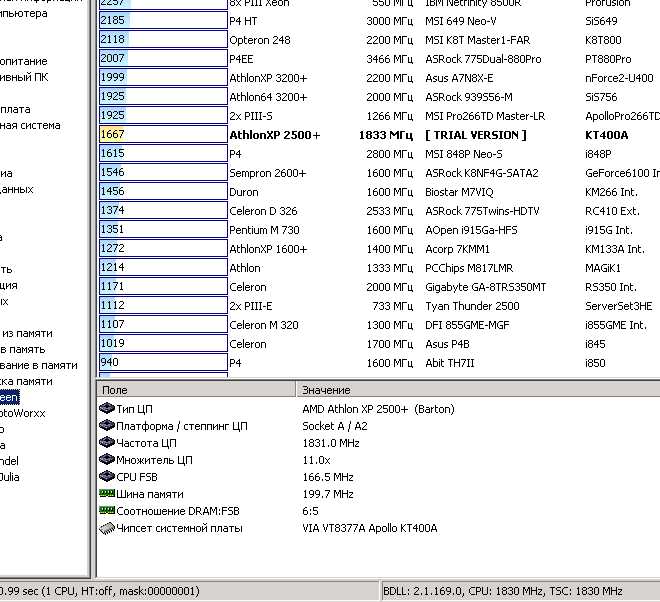Select the highlighted AthlonXP 2500+ result row
This screenshot has height=602, width=660.
[x=380, y=135]
